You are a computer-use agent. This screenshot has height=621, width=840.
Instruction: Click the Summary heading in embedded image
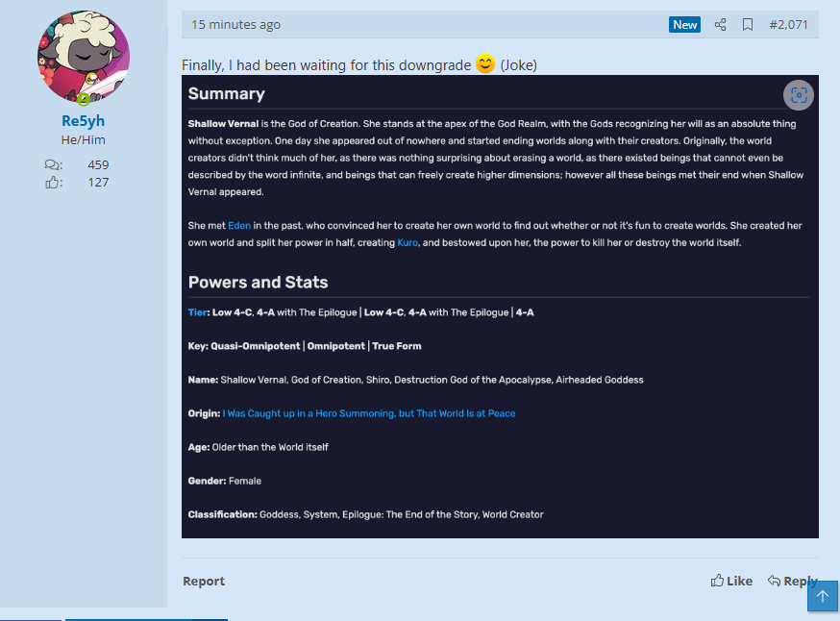pyautogui.click(x=226, y=94)
